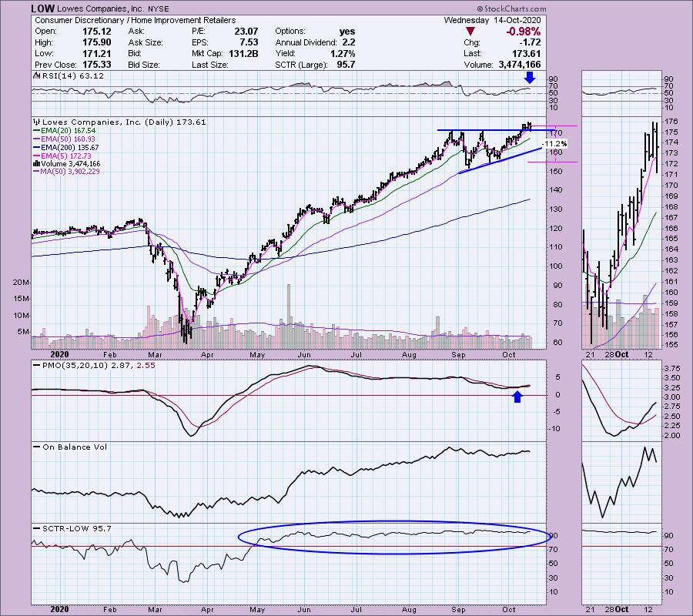Image resolution: width=693 pixels, height=616 pixels.
Task: Click the LOW ticker symbol in the header
Action: coord(43,8)
